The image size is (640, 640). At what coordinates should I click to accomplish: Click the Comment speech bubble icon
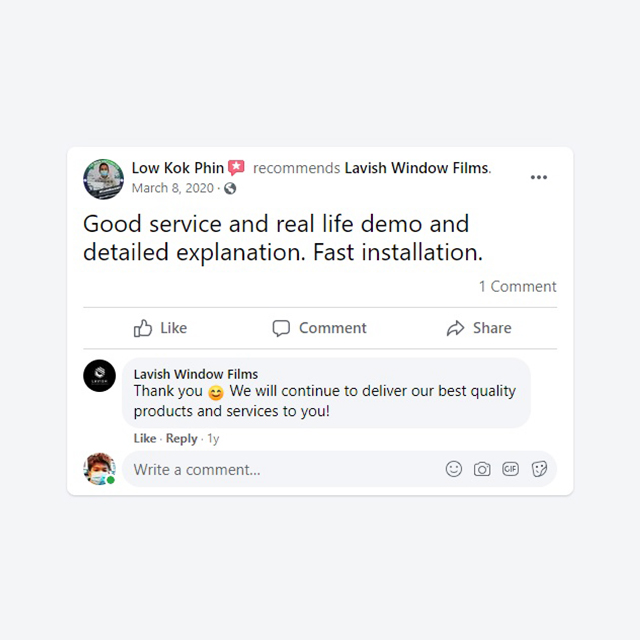point(281,328)
